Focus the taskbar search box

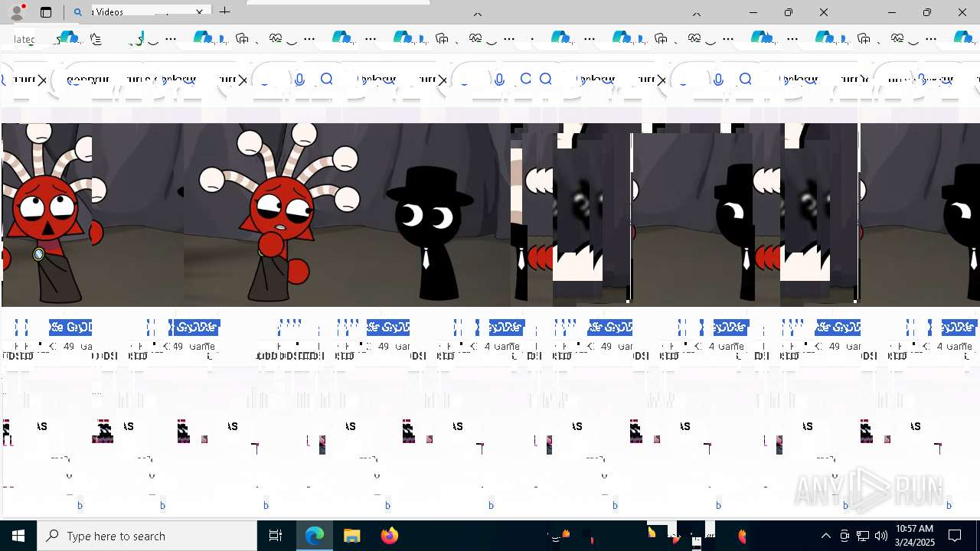[147, 536]
